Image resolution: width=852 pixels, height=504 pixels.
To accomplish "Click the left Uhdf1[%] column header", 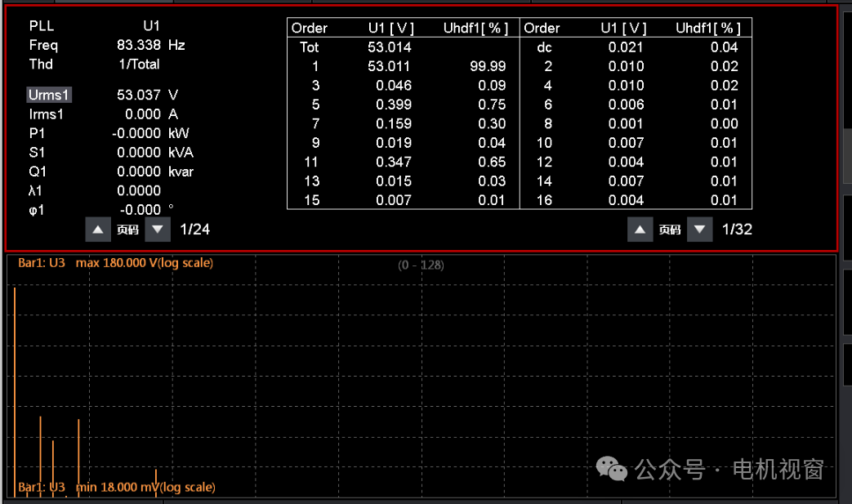I will 475,29.
